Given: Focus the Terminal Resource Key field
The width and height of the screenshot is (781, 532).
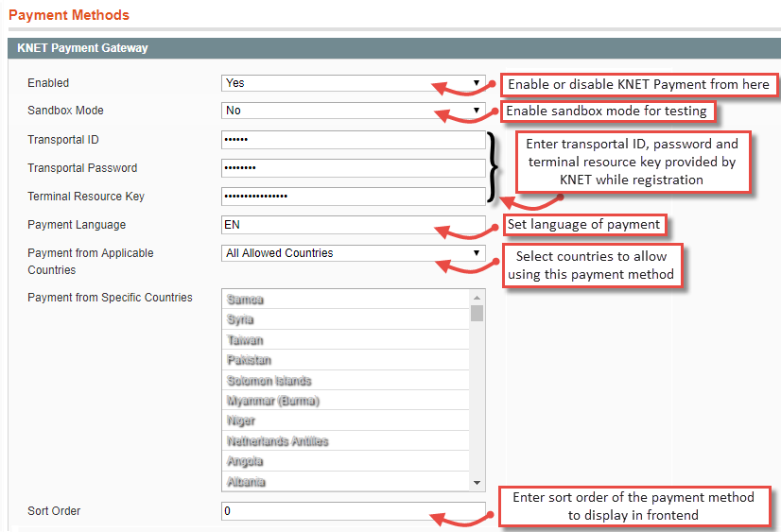Looking at the screenshot, I should pos(353,197).
